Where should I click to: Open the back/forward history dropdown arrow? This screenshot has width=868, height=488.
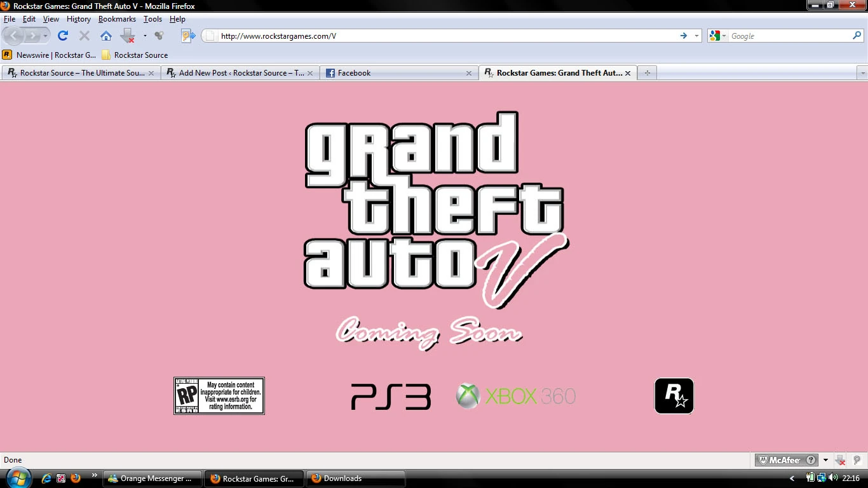45,36
